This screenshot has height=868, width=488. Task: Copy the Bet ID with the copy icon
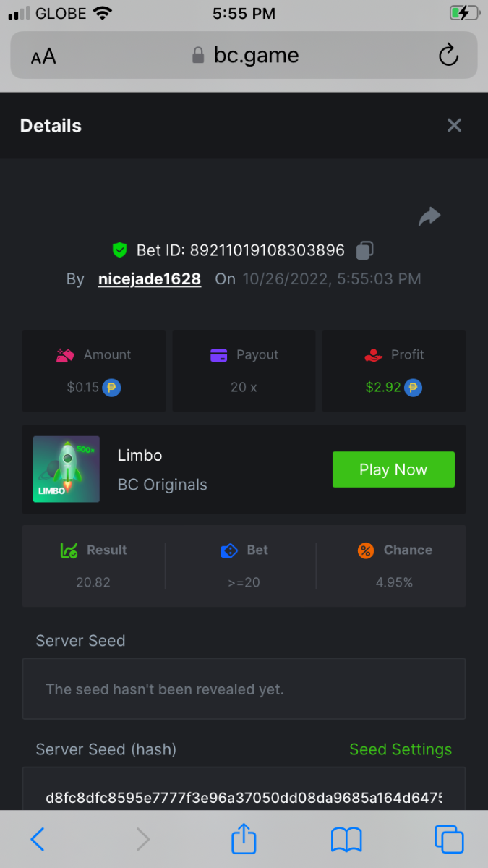365,251
